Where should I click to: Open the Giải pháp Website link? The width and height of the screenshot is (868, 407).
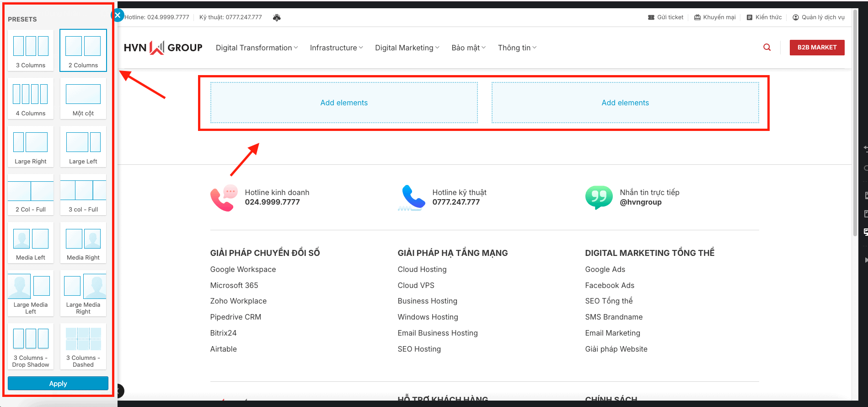tap(616, 349)
